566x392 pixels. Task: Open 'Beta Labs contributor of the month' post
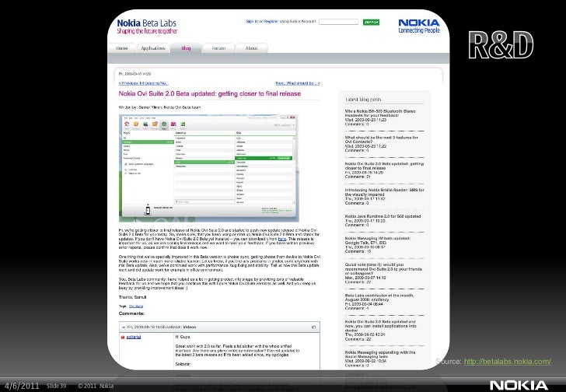379,297
